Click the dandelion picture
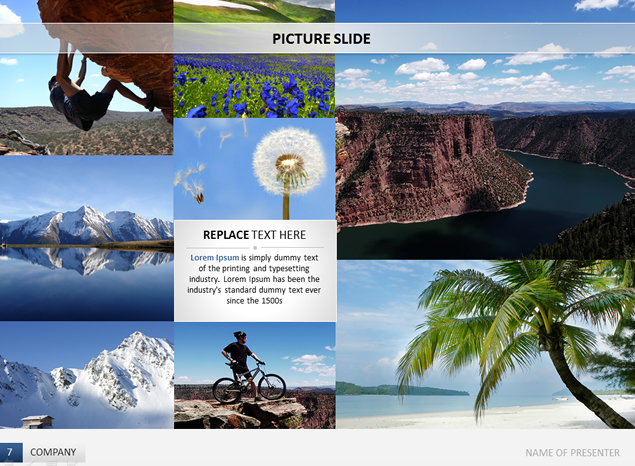Viewport: 635px width, 466px height. point(254,169)
